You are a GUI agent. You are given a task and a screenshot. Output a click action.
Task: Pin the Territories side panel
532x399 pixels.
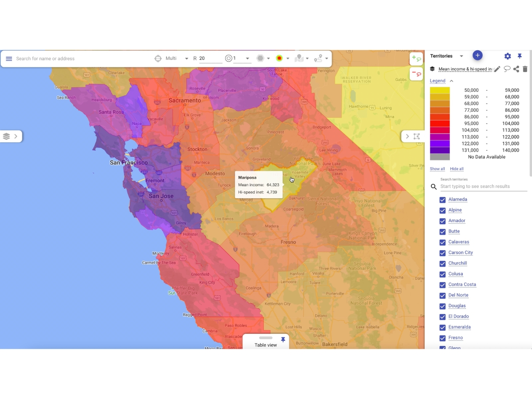[520, 56]
